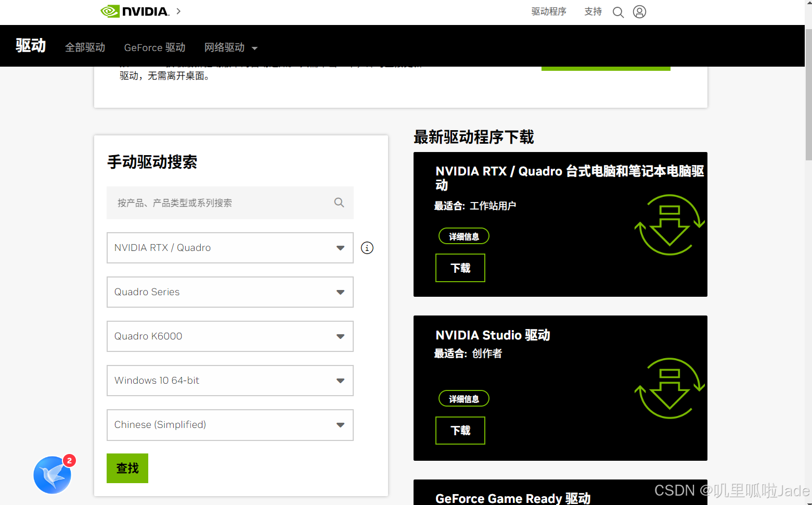Open the 全部驱动 tab
Image resolution: width=812 pixels, height=505 pixels.
pos(85,47)
